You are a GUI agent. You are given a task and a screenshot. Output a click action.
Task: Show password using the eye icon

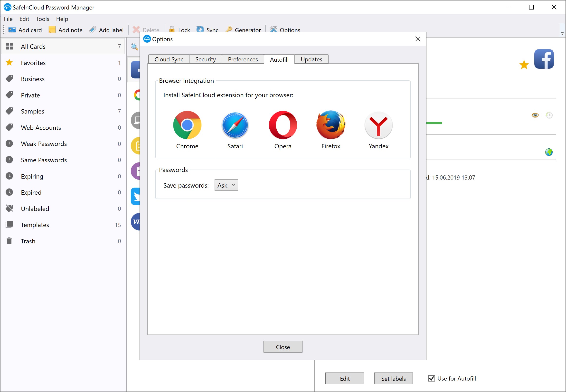535,115
